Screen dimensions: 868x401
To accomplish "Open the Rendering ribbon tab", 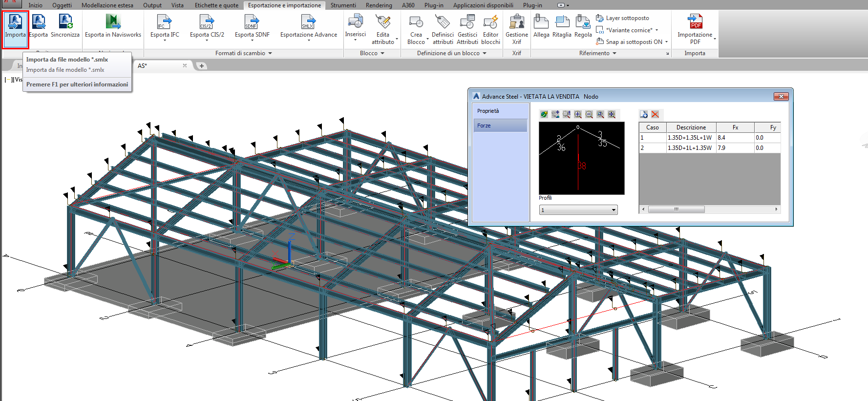I will 379,5.
